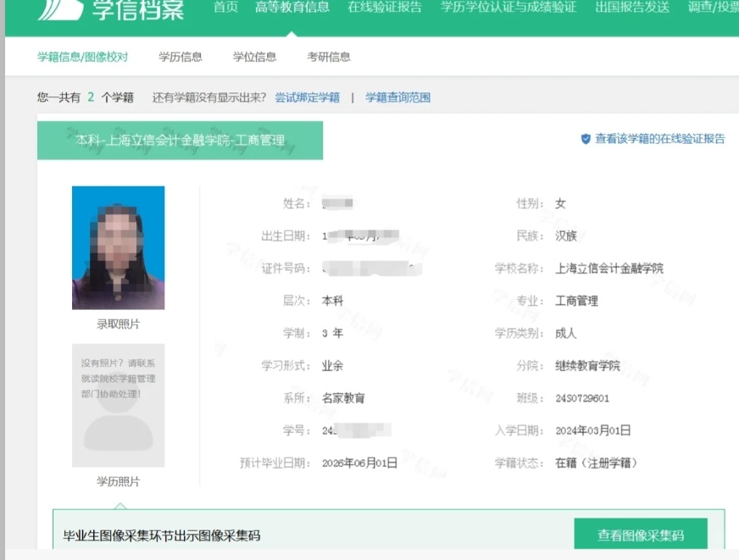Click the 继续教育学院 branch value
This screenshot has width=739, height=560.
click(587, 366)
